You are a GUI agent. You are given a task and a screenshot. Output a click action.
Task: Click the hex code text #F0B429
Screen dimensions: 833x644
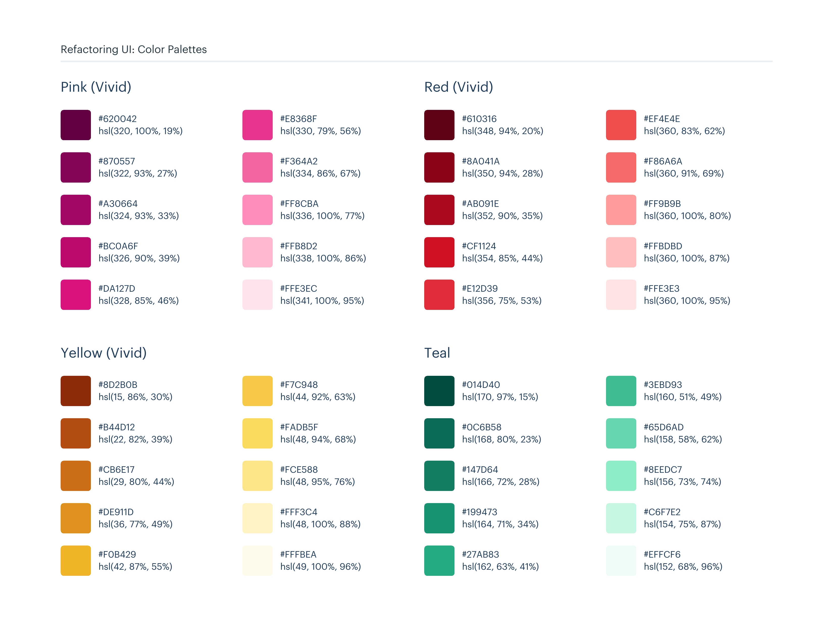pyautogui.click(x=117, y=554)
